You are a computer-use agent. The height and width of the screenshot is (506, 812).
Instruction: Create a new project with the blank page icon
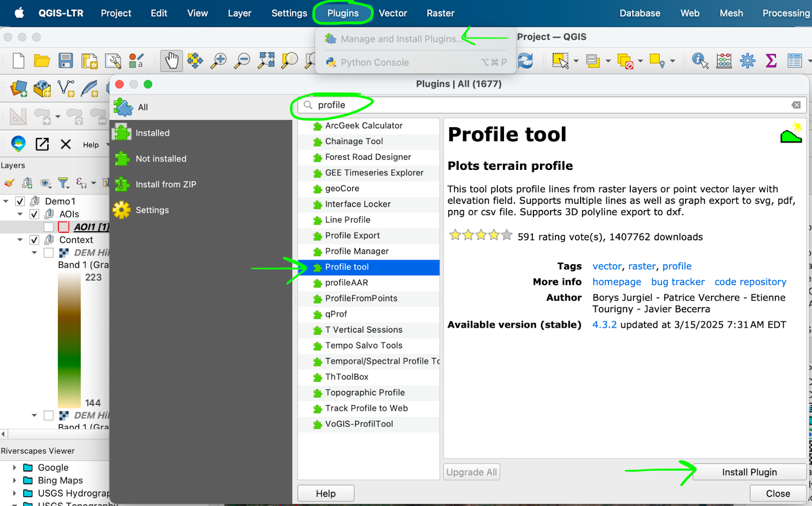[x=19, y=61]
